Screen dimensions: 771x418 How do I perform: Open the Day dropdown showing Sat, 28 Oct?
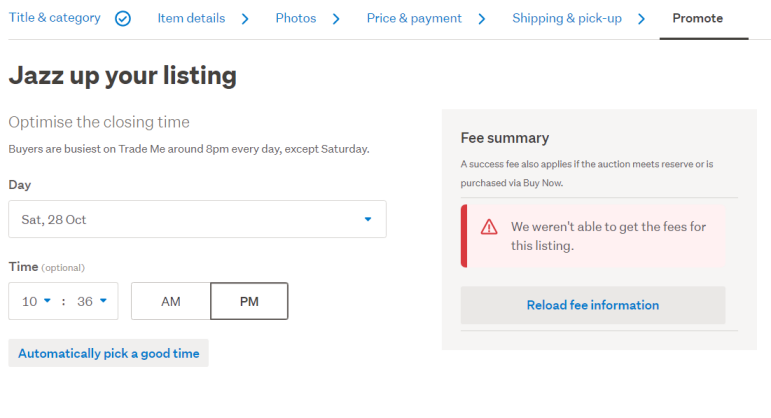197,219
